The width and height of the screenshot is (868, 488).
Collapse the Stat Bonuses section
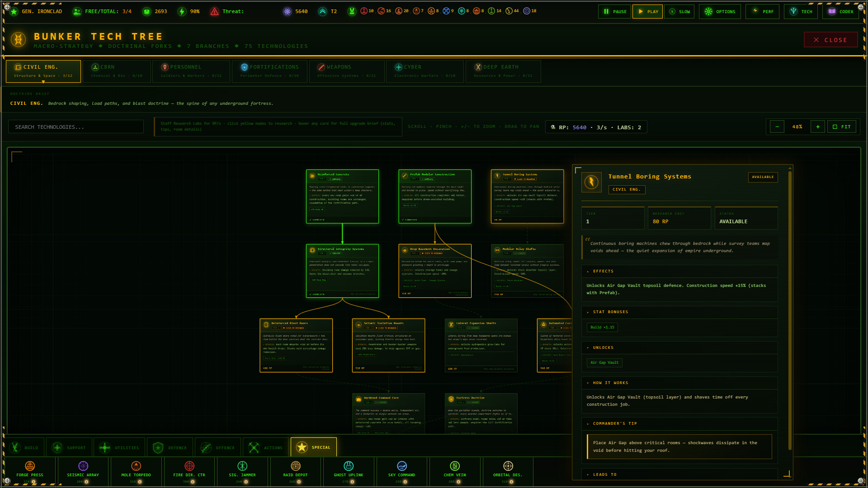679,312
